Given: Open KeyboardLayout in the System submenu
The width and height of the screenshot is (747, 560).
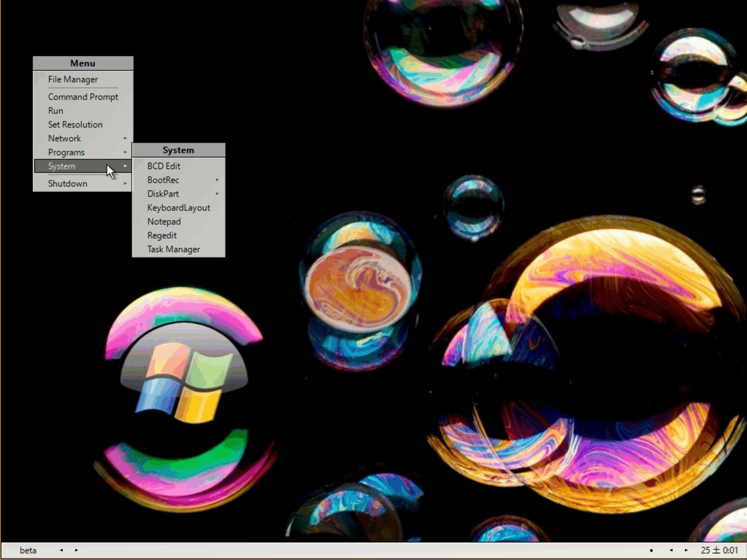Looking at the screenshot, I should tap(179, 207).
